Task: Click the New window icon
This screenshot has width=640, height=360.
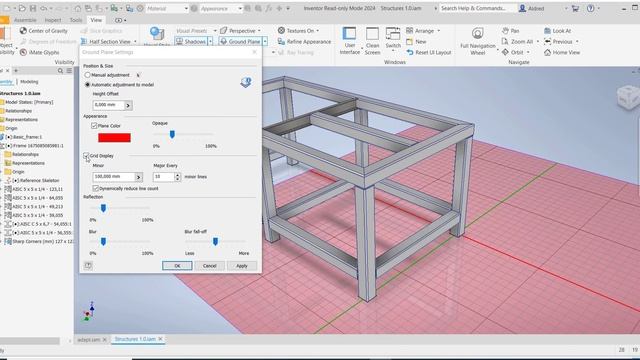Action: point(410,41)
